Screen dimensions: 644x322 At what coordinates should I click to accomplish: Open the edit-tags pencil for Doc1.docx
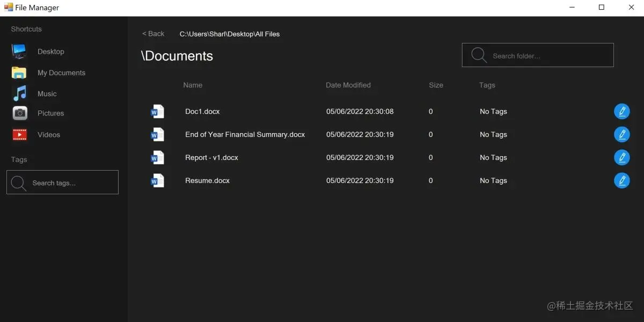(x=622, y=111)
